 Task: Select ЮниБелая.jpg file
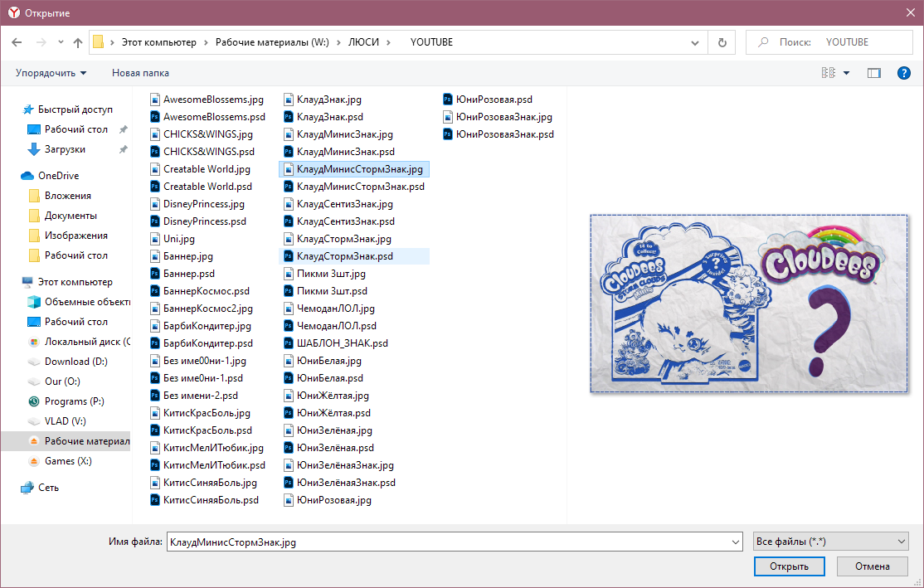point(323,361)
